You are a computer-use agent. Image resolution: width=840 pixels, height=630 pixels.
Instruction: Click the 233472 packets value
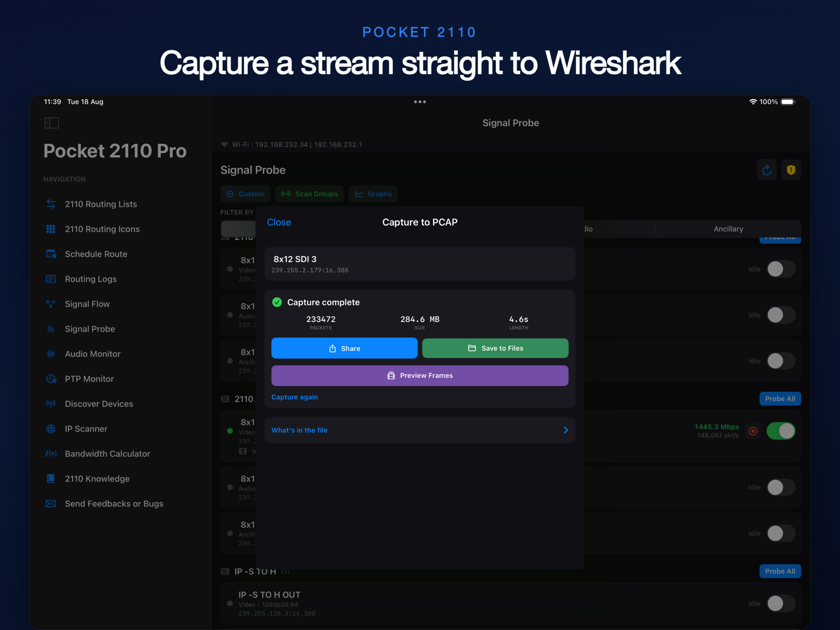(321, 319)
